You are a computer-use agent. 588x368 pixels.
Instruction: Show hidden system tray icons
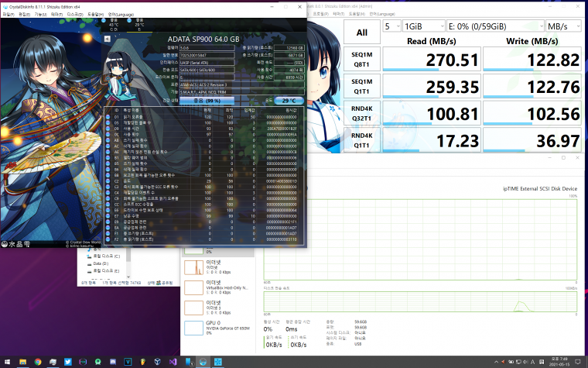[x=496, y=362]
